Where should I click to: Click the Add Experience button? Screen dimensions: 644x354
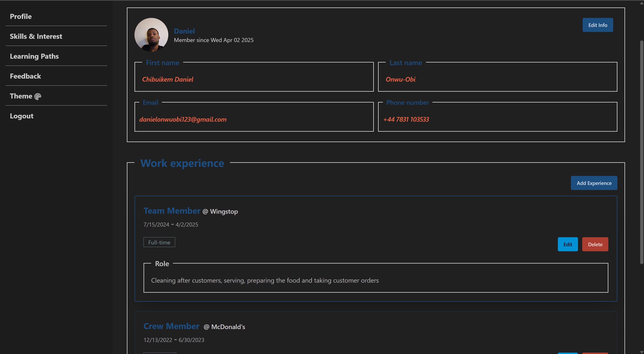(x=594, y=183)
